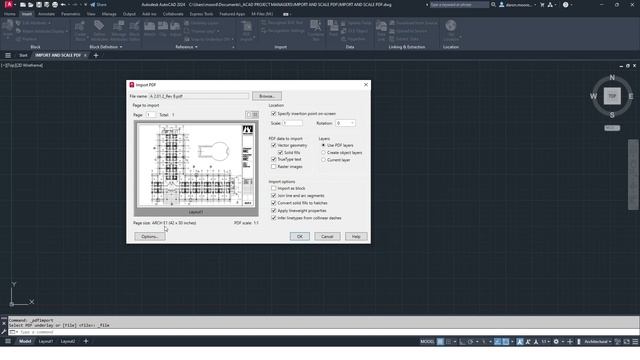Toggle Join line and arc segments checkbox
640x360 pixels.
274,196
